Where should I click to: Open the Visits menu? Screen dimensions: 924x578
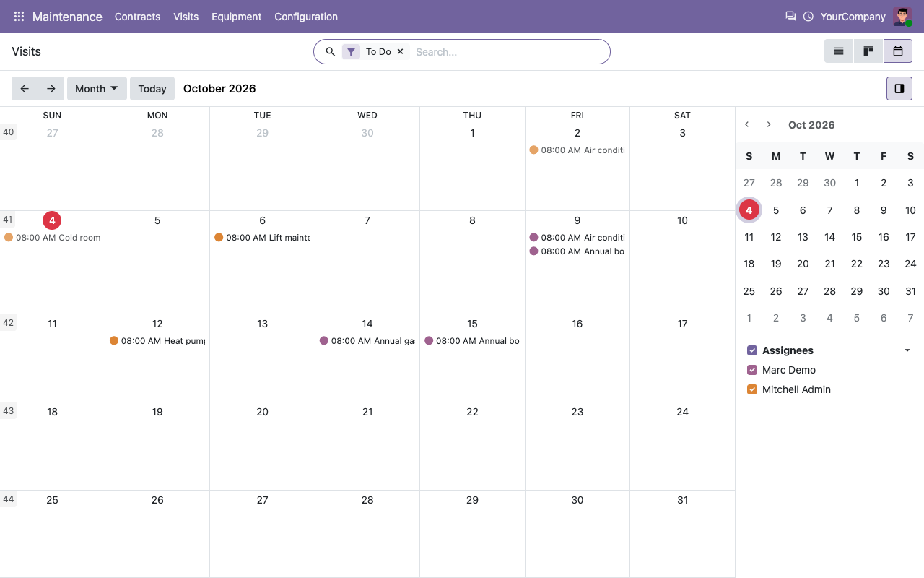186,17
